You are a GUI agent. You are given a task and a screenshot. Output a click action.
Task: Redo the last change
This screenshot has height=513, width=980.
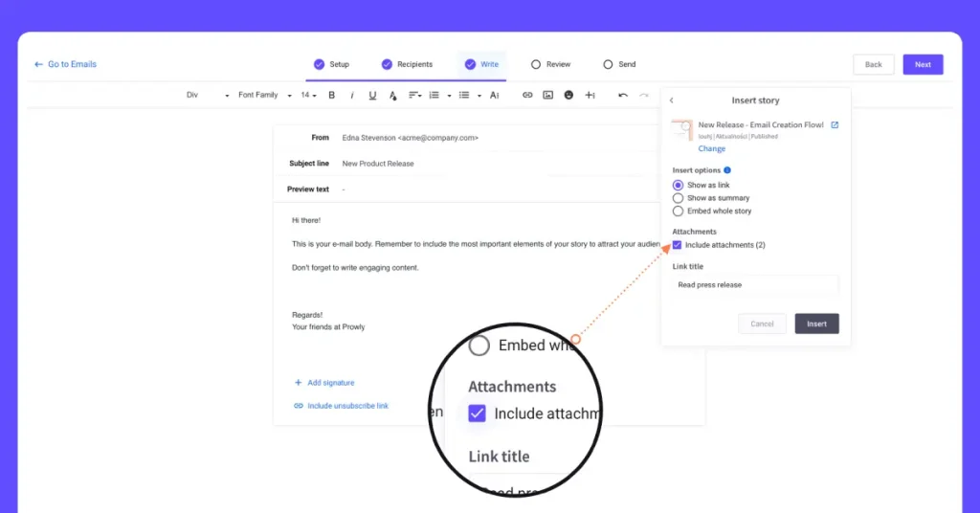point(644,95)
